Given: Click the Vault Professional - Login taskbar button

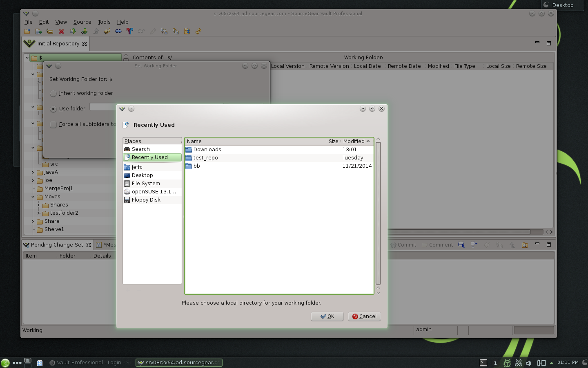Looking at the screenshot, I should coord(89,363).
